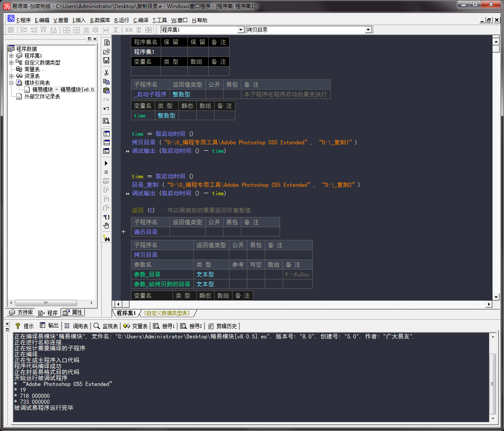
Task: Select 外部文件记录表 tree item
Action: [42, 96]
